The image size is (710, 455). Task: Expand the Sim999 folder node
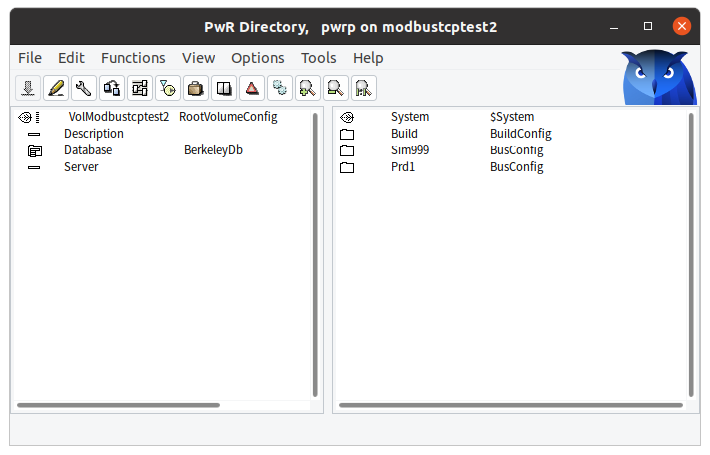[x=347, y=151]
